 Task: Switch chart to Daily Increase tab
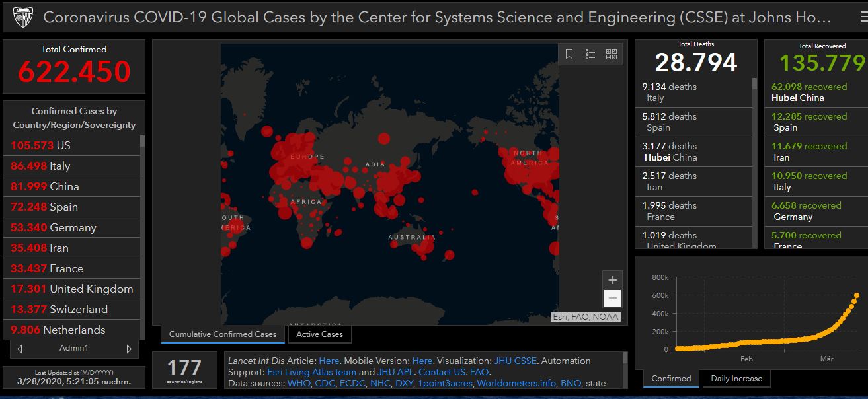point(736,379)
